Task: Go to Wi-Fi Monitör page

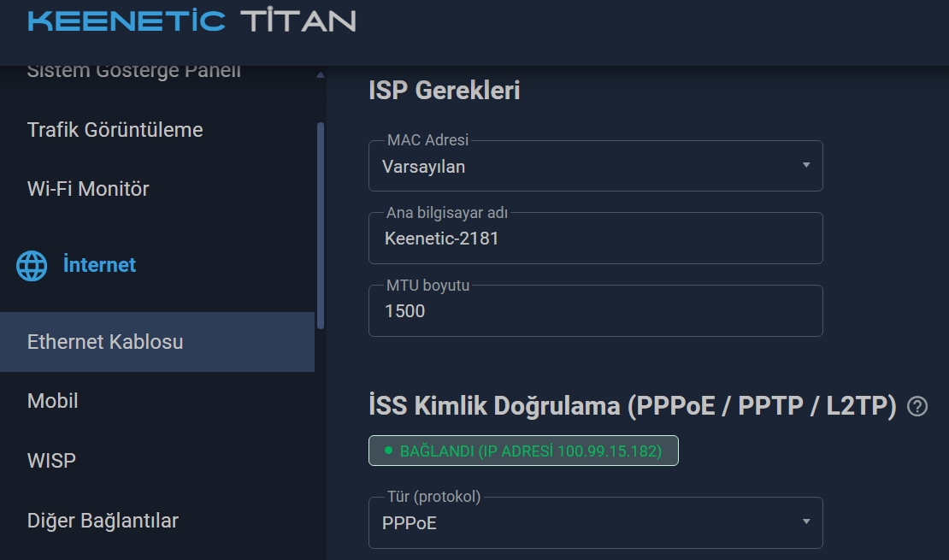Action: pyautogui.click(x=88, y=189)
